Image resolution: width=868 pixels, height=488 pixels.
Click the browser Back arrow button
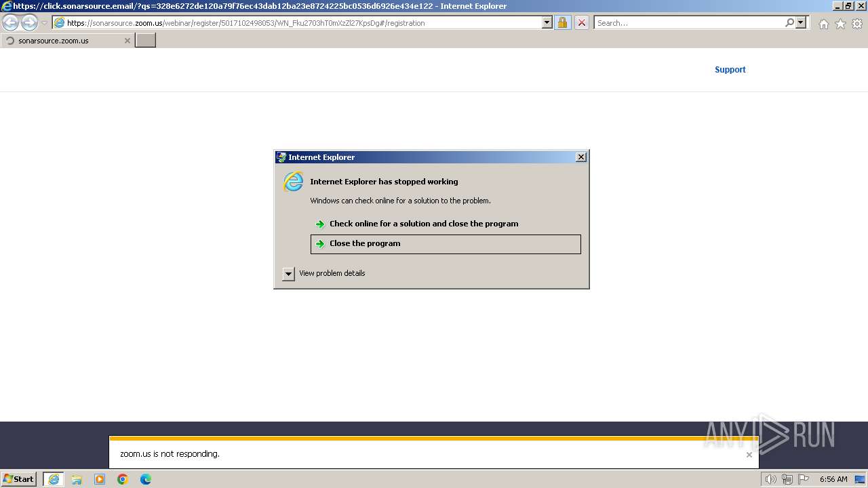[11, 23]
